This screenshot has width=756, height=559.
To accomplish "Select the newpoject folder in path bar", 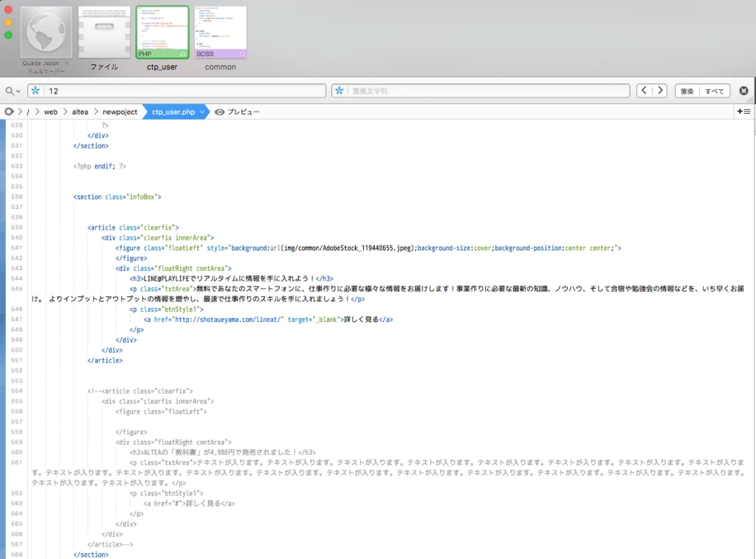I will 120,112.
